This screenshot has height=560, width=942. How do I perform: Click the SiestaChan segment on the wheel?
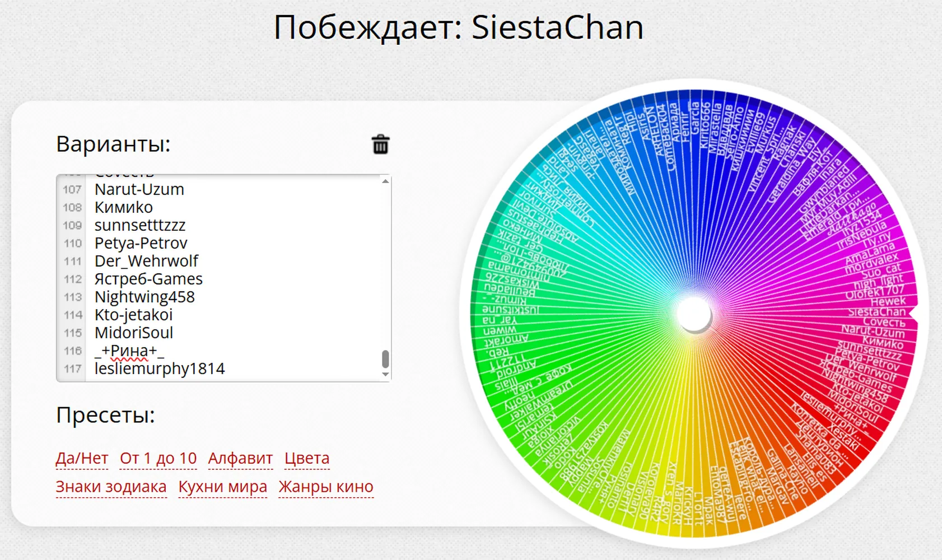(x=876, y=311)
